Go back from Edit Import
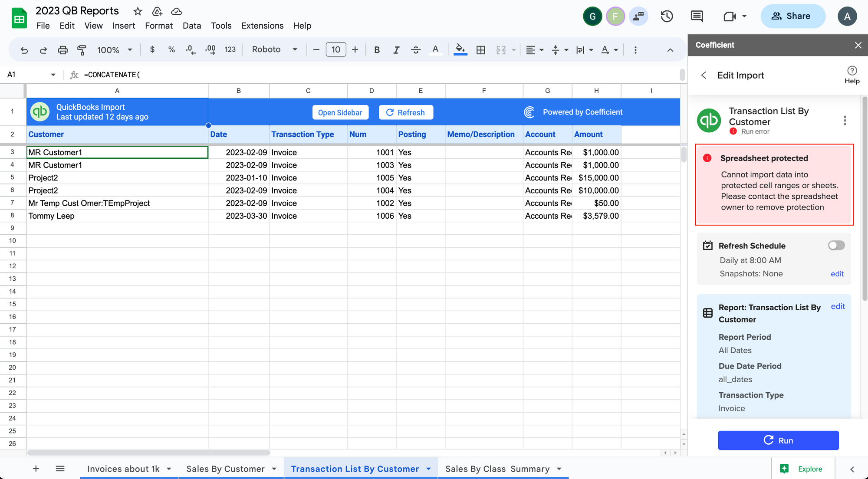Image resolution: width=868 pixels, height=479 pixels. [x=704, y=75]
